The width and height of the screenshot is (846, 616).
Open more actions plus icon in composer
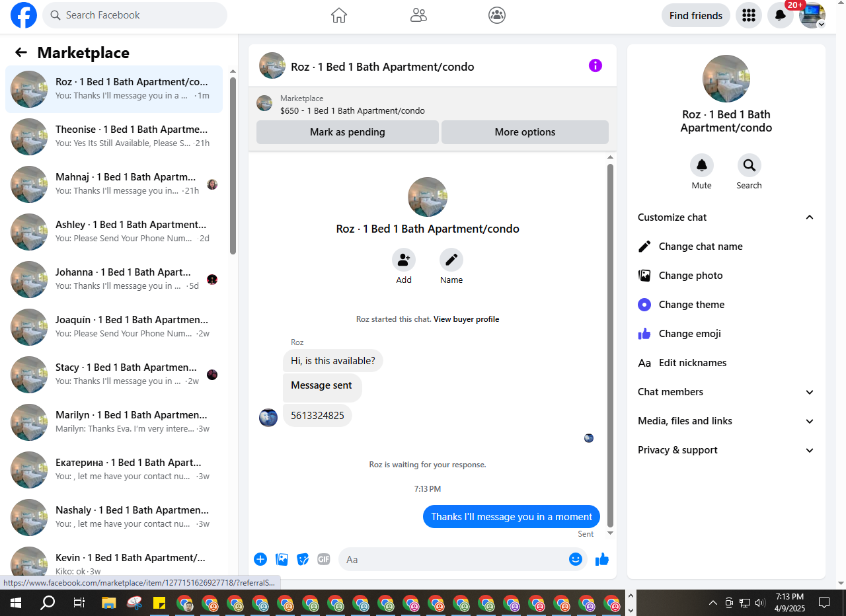tap(260, 559)
